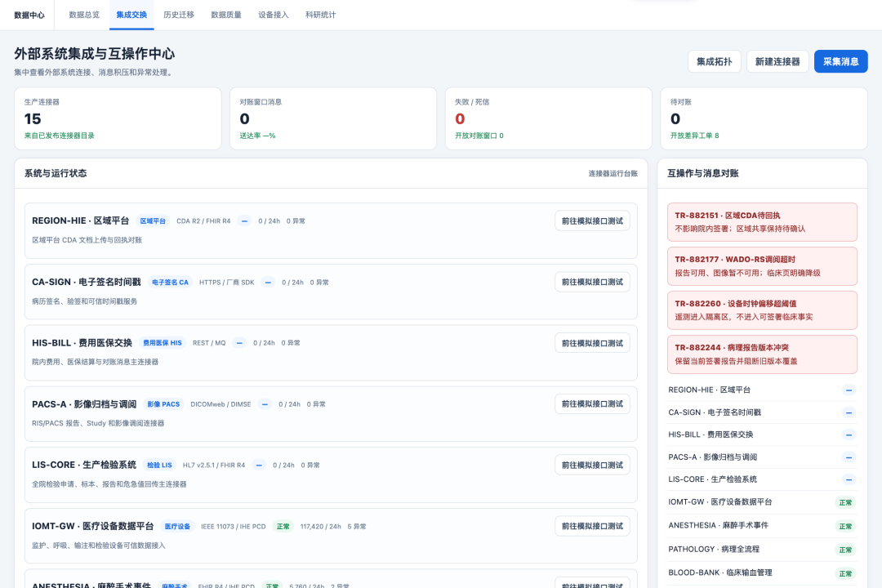Click the 影像 PACS tag

(163, 404)
